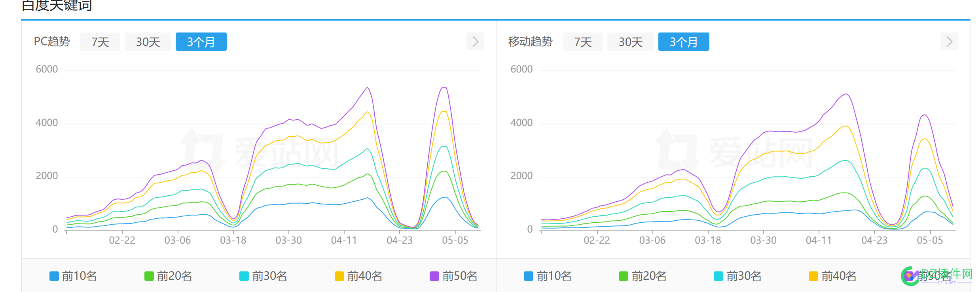
Task: Click 移动趋势 panel title
Action: [x=530, y=41]
